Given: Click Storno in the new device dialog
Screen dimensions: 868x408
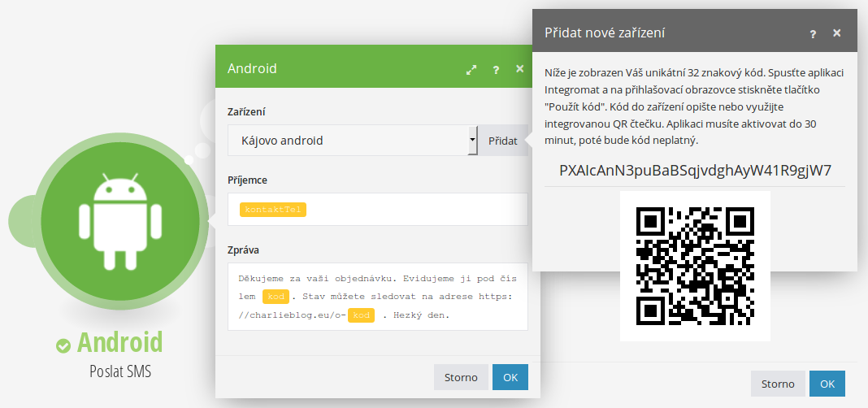Looking at the screenshot, I should (x=778, y=384).
